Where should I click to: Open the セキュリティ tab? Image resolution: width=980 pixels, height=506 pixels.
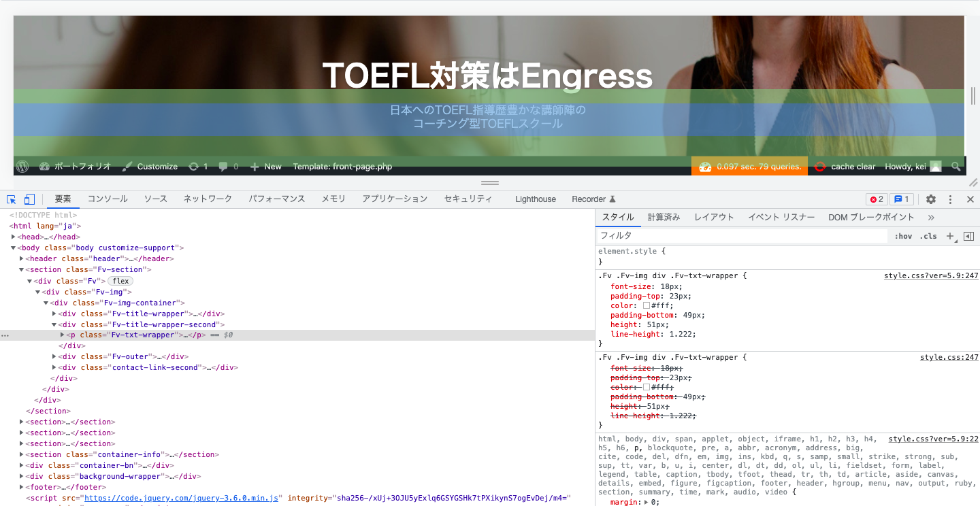[x=468, y=199]
